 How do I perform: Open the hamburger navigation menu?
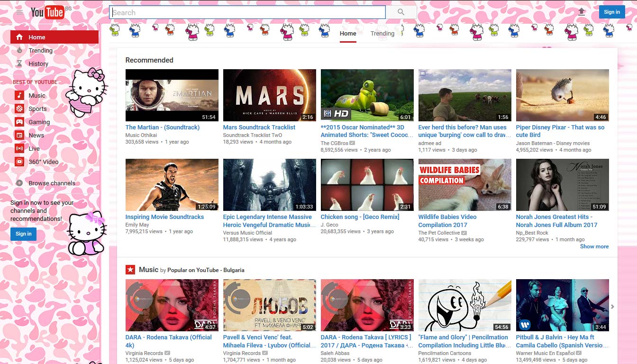click(x=18, y=12)
